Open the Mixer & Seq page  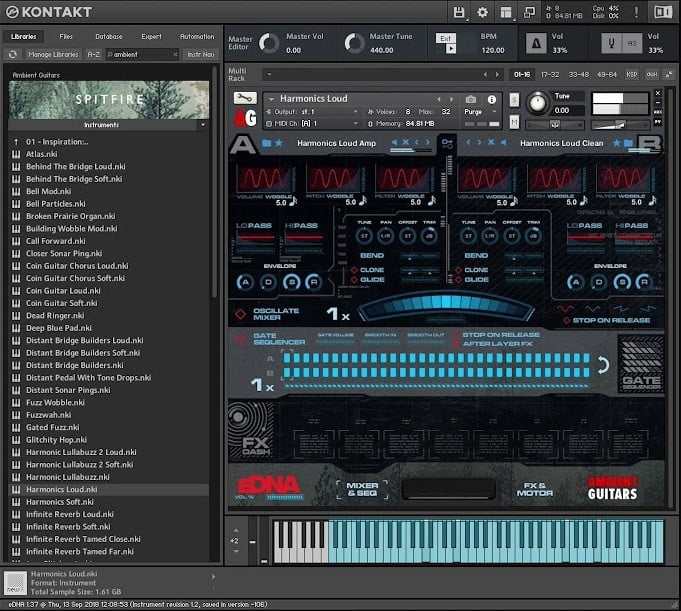(362, 489)
